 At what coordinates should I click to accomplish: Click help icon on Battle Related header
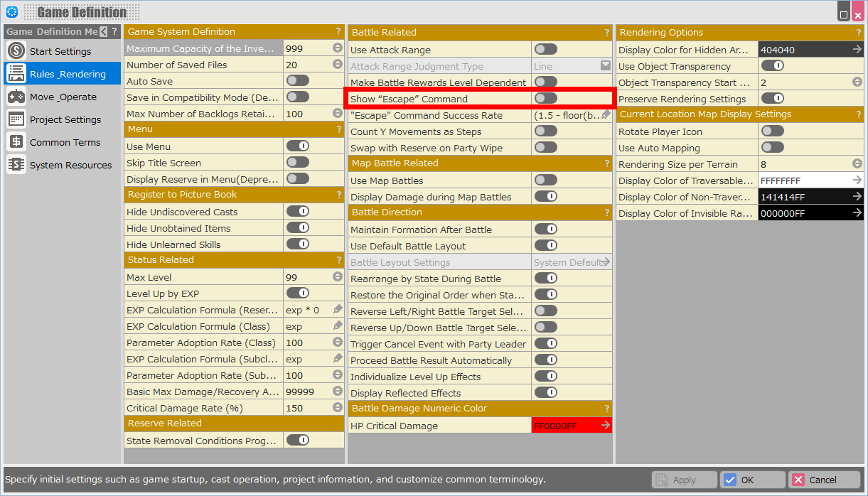[606, 33]
